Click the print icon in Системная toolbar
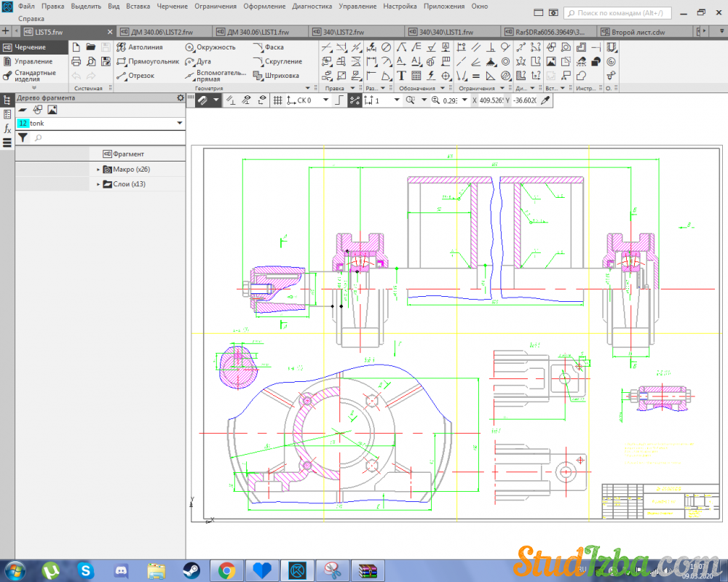The image size is (728, 582). 76,61
